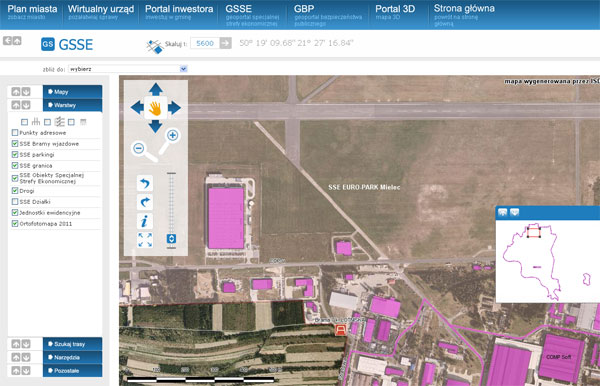Screen dimensions: 600x386
Task: Disable the SSE parkingi layer
Action: coord(15,155)
